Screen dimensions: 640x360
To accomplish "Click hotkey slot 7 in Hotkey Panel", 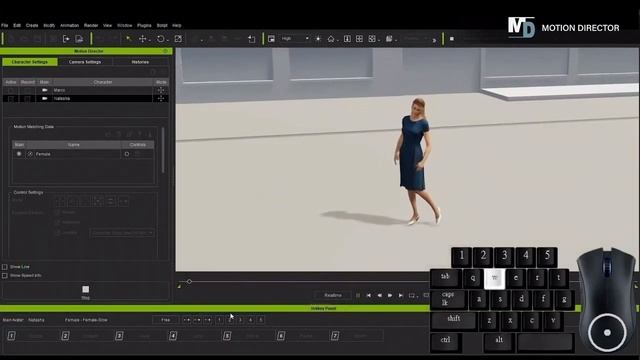I will pos(335,336).
